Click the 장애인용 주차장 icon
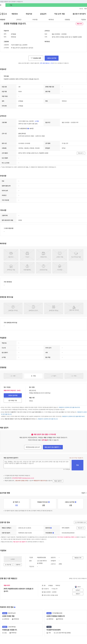Screen dimensions: 87x644 pos(13,308)
